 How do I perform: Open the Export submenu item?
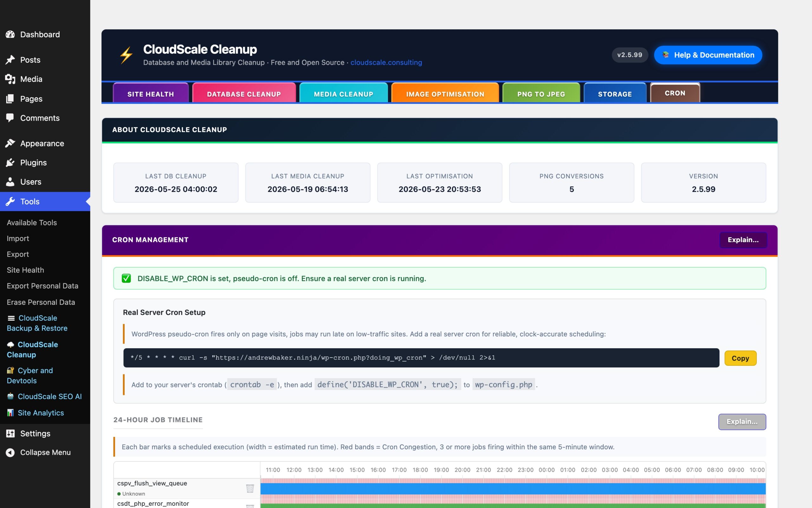click(18, 254)
